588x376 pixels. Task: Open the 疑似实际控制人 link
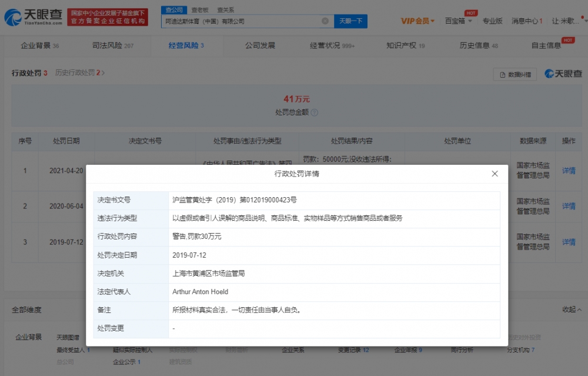[132, 350]
